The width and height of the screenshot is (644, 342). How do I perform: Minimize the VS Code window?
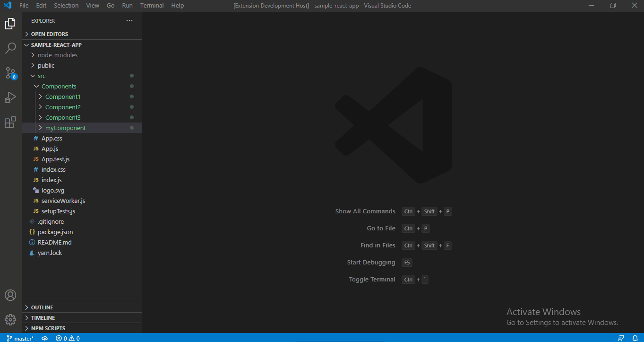coord(591,6)
